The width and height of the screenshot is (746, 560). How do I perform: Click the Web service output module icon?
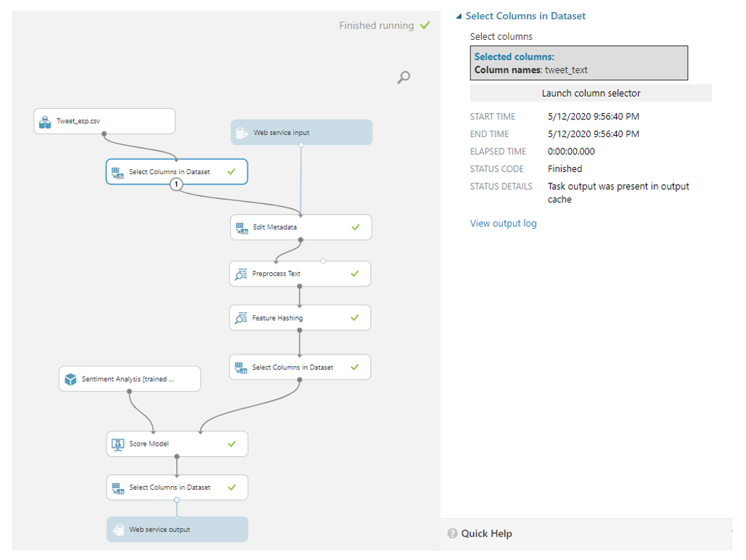click(118, 529)
